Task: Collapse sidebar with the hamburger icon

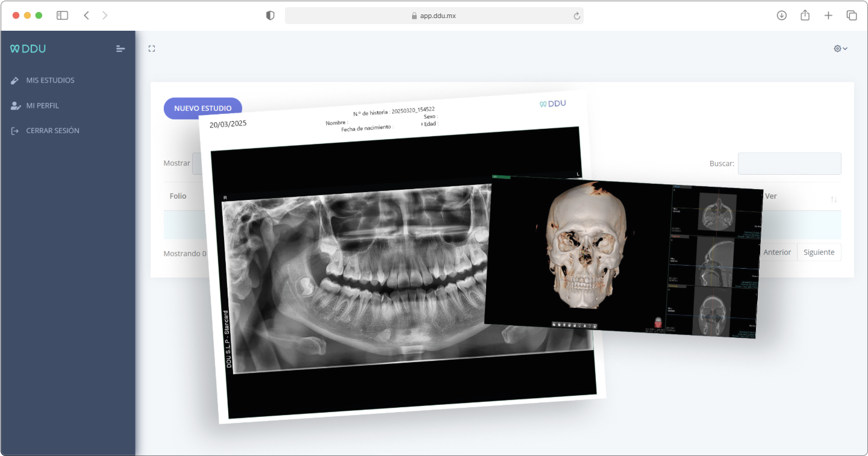Action: (x=120, y=49)
